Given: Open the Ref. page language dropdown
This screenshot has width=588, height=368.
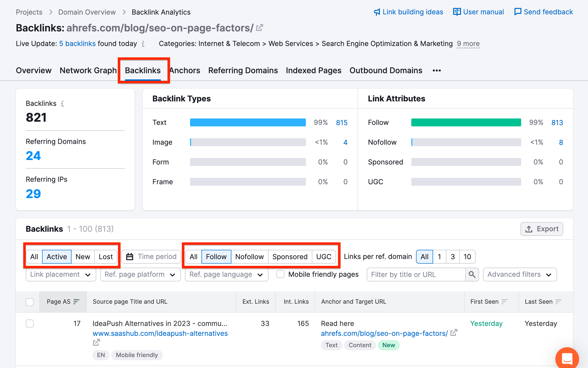Looking at the screenshot, I should 226,275.
